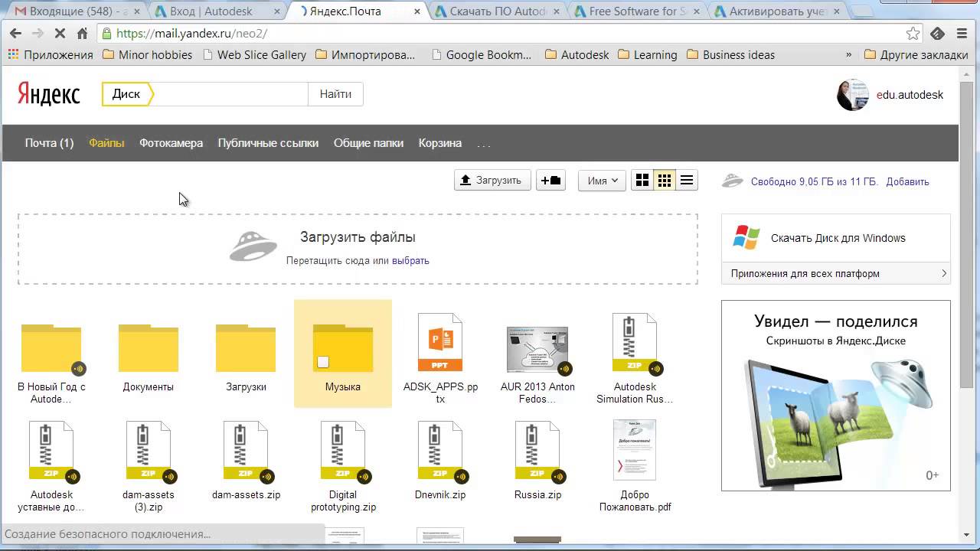Select Russia.zip file icon
Screen dimensions: 980x551
coord(537,450)
